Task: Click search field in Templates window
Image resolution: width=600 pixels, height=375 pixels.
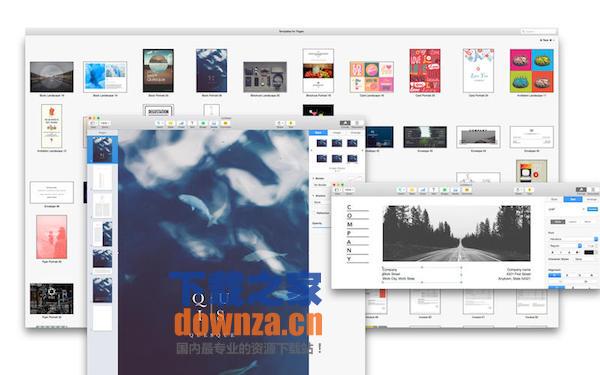Action: pos(538,31)
